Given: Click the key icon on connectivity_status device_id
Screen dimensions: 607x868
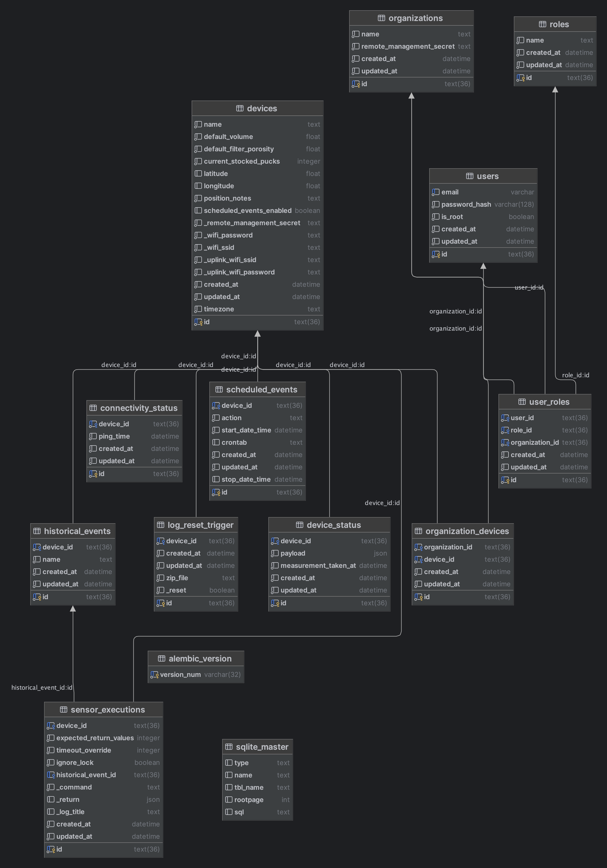Looking at the screenshot, I should 93,424.
